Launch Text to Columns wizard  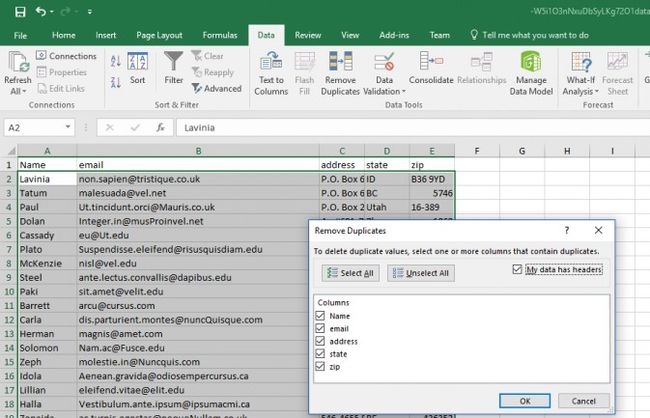point(271,73)
